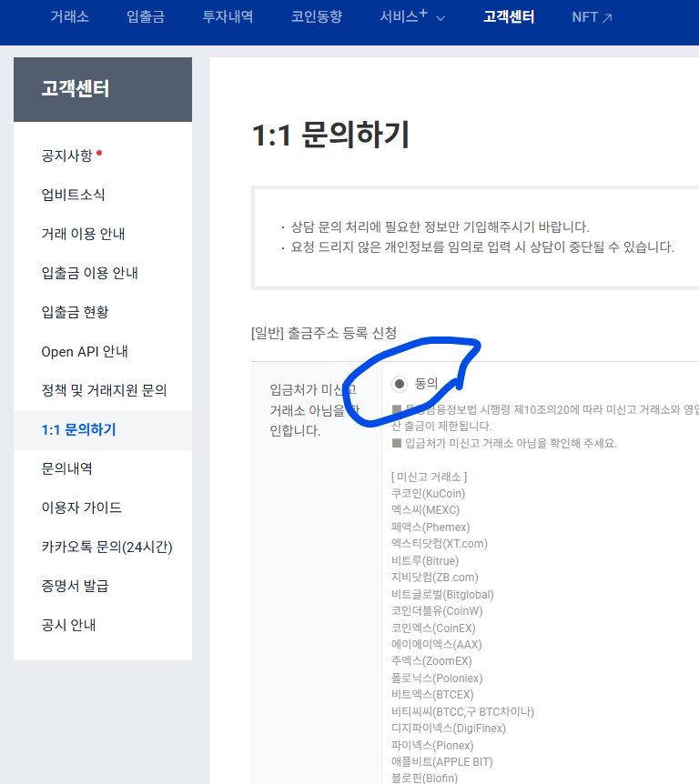The height and width of the screenshot is (784, 699).
Task: Open 고객센터 in the top navigation
Action: 509,17
